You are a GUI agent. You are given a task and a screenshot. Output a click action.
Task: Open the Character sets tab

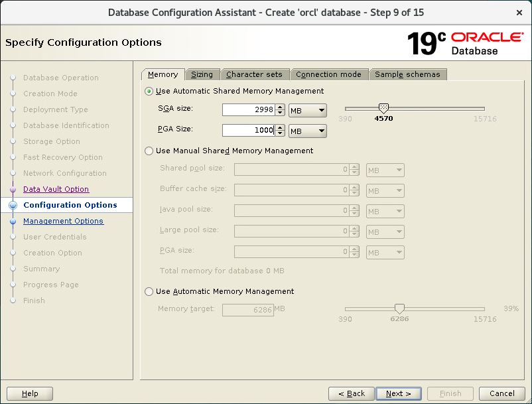pyautogui.click(x=254, y=74)
